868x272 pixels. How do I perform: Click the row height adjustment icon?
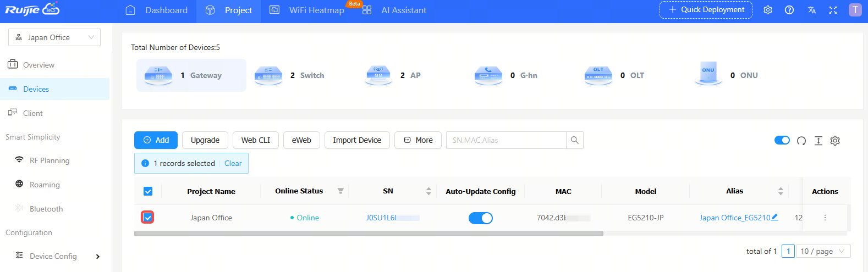818,141
